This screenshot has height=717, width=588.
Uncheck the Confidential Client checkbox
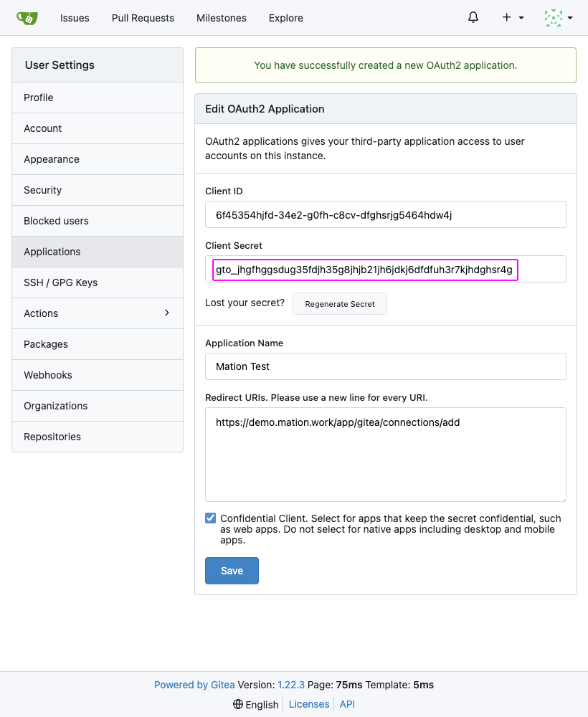210,518
